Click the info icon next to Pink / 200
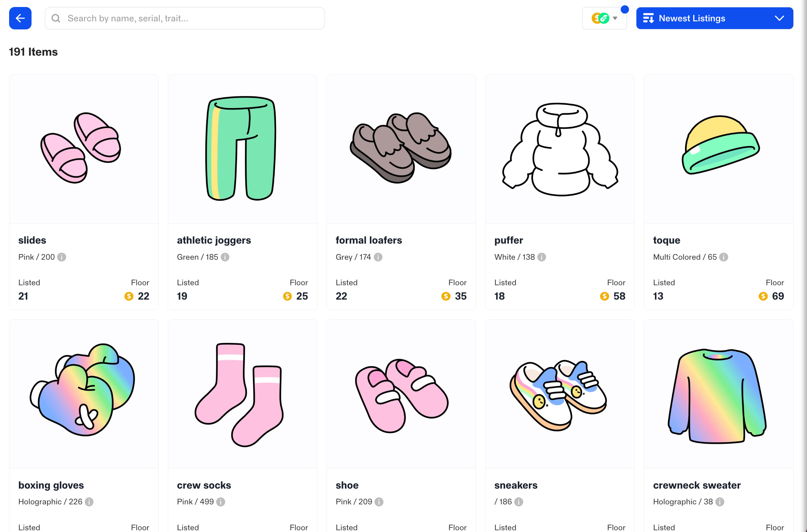Viewport: 807px width, 532px height. coord(62,257)
